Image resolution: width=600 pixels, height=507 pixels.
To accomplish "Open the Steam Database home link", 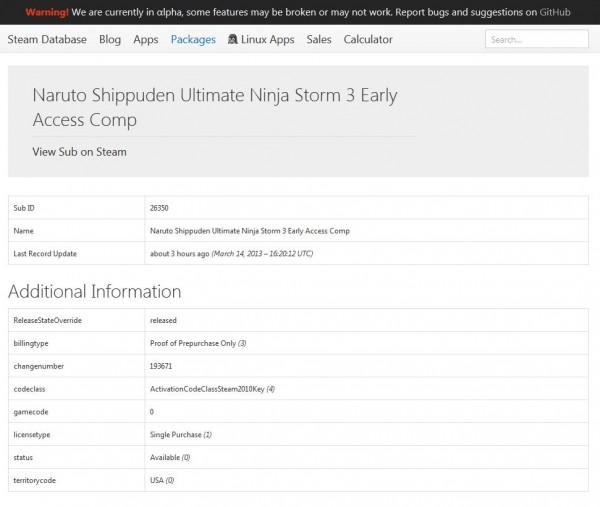I will point(47,39).
